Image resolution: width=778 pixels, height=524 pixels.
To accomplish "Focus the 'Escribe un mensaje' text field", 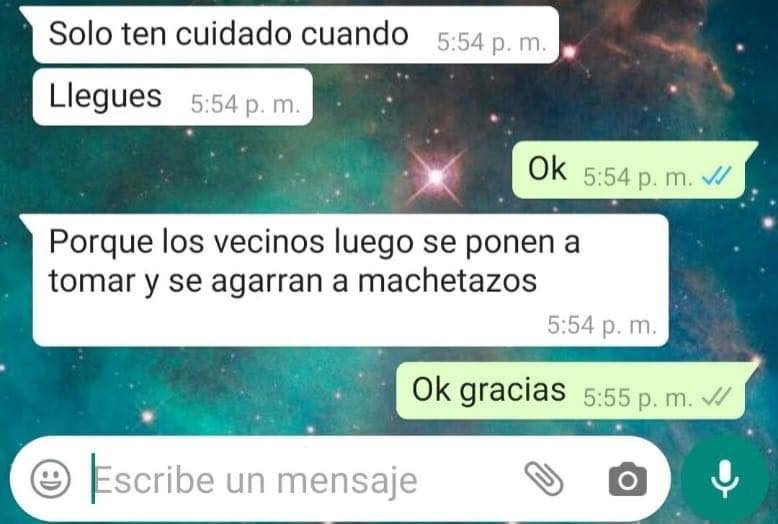I will [x=303, y=480].
